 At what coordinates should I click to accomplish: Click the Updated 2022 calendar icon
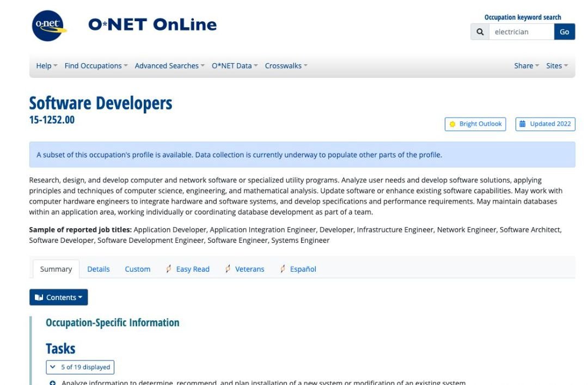522,124
